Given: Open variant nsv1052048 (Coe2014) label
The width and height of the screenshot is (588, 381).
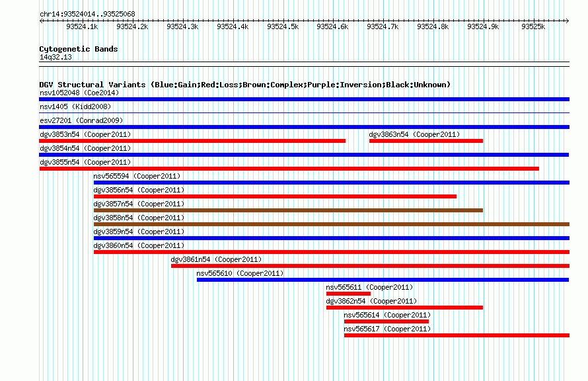Looking at the screenshot, I should point(79,93).
